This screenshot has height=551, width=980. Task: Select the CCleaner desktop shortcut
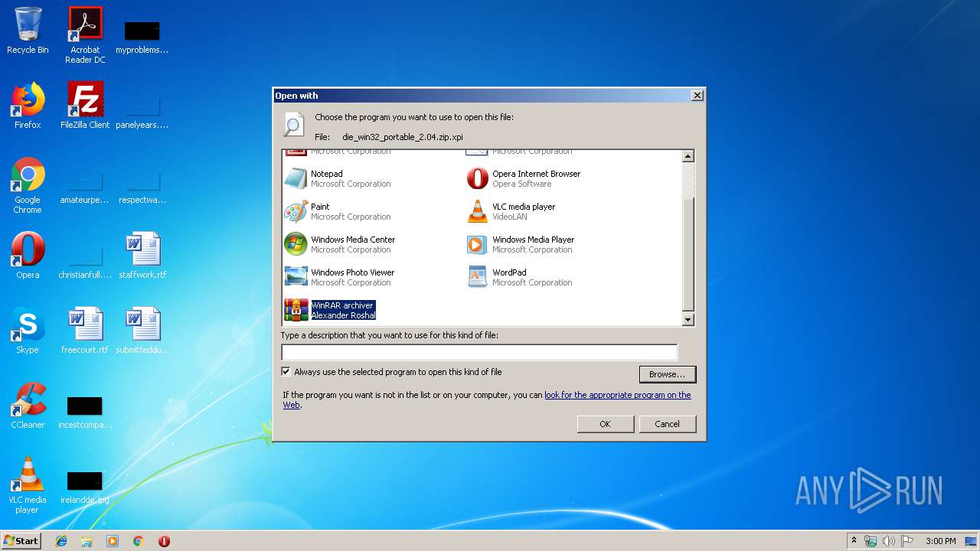(x=28, y=406)
